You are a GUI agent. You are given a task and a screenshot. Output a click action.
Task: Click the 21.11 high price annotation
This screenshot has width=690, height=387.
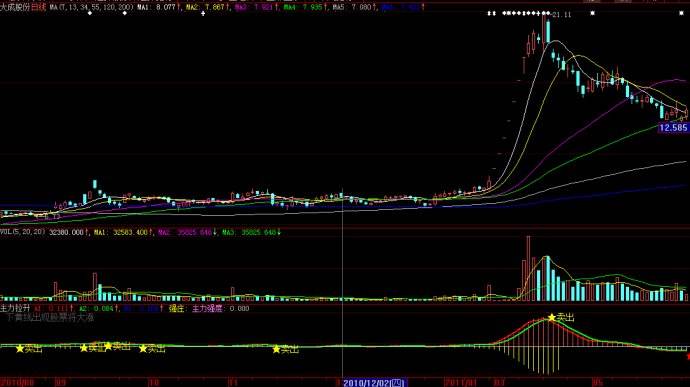(562, 15)
